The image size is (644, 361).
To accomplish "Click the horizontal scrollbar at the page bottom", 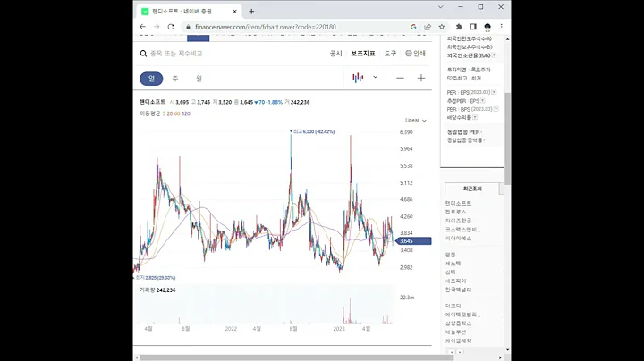I will (x=297, y=357).
